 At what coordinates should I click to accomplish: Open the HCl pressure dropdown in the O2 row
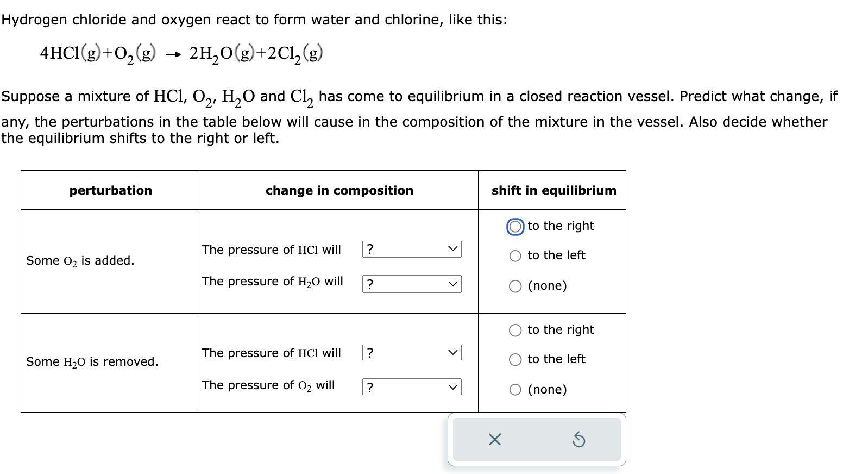click(x=411, y=249)
